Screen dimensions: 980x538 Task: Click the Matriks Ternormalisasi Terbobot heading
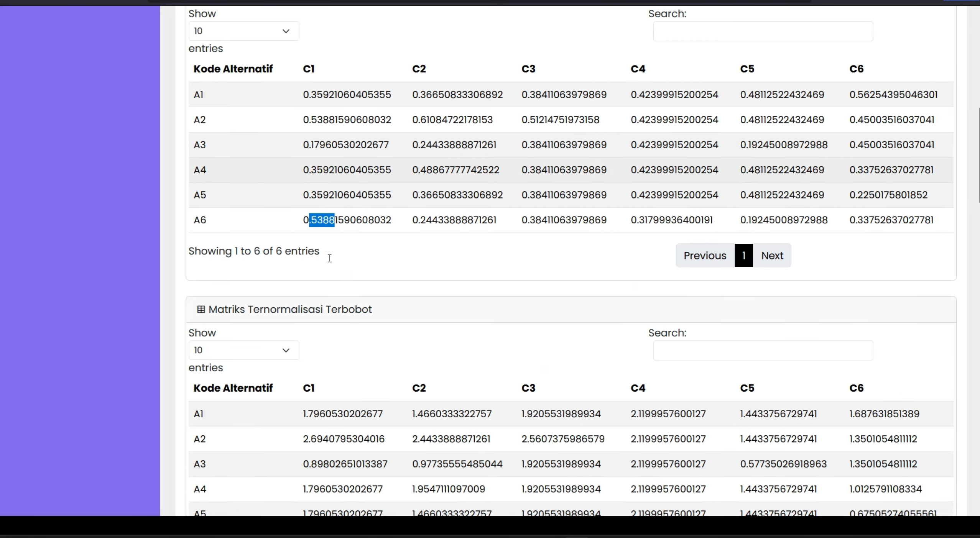pyautogui.click(x=290, y=310)
